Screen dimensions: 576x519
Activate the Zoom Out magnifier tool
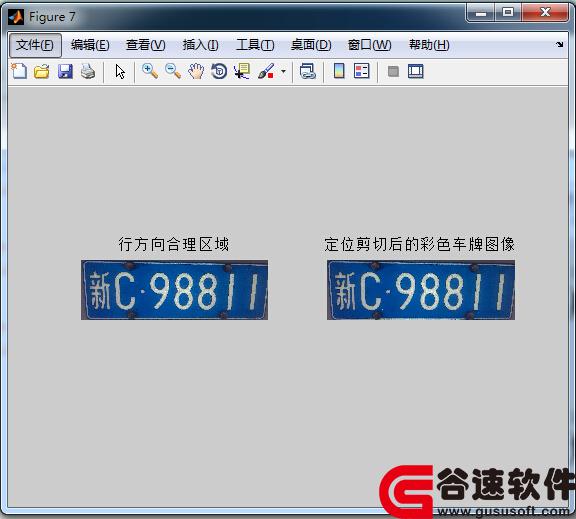click(x=173, y=71)
